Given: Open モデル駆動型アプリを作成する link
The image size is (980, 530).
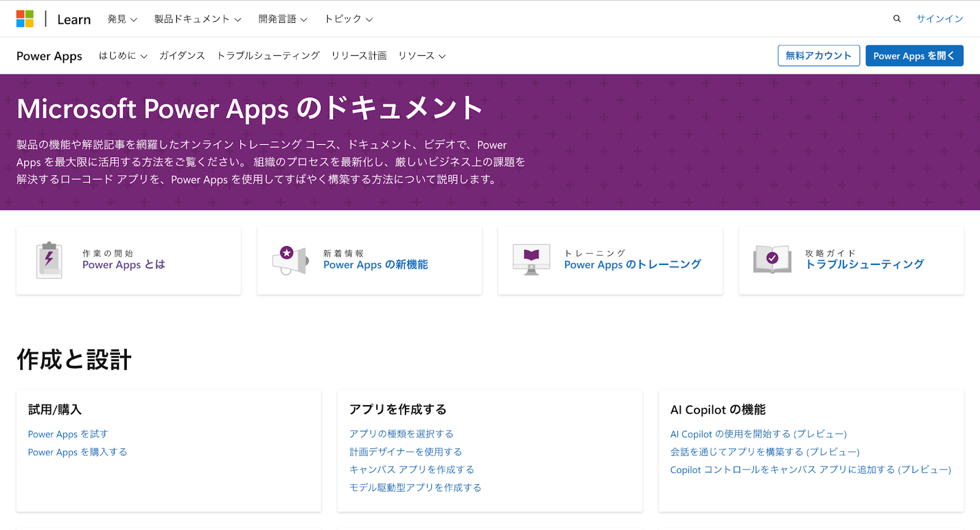Looking at the screenshot, I should click(x=415, y=488).
